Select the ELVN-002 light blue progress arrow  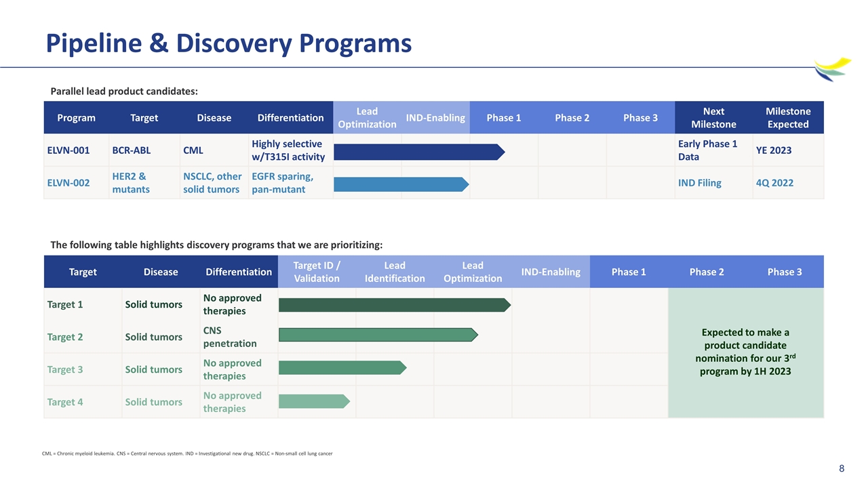[401, 184]
